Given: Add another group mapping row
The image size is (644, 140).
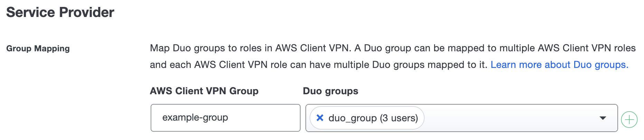Looking at the screenshot, I should 629,120.
